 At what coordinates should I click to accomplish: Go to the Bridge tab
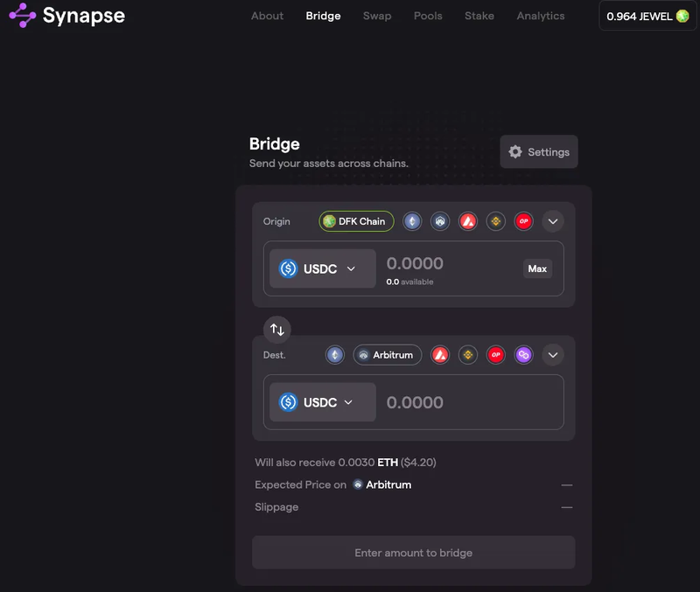point(323,16)
